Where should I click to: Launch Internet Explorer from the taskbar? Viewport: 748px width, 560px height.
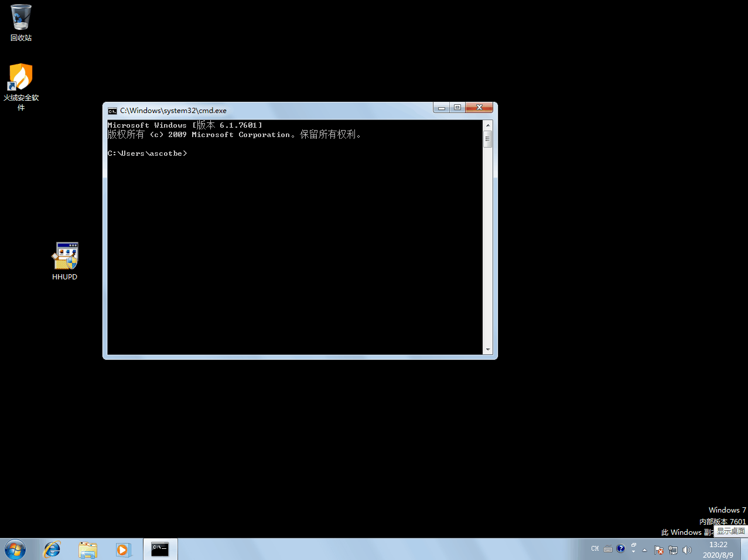pos(52,549)
